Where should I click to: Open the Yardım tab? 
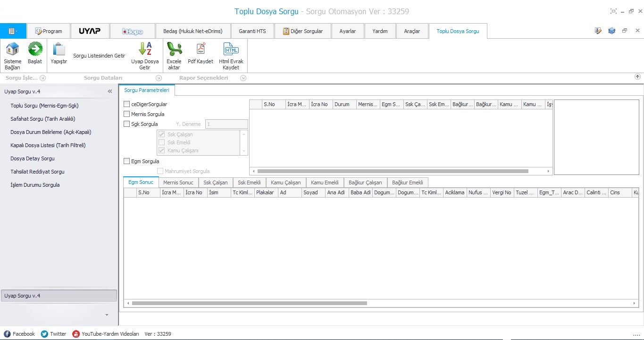click(x=380, y=31)
